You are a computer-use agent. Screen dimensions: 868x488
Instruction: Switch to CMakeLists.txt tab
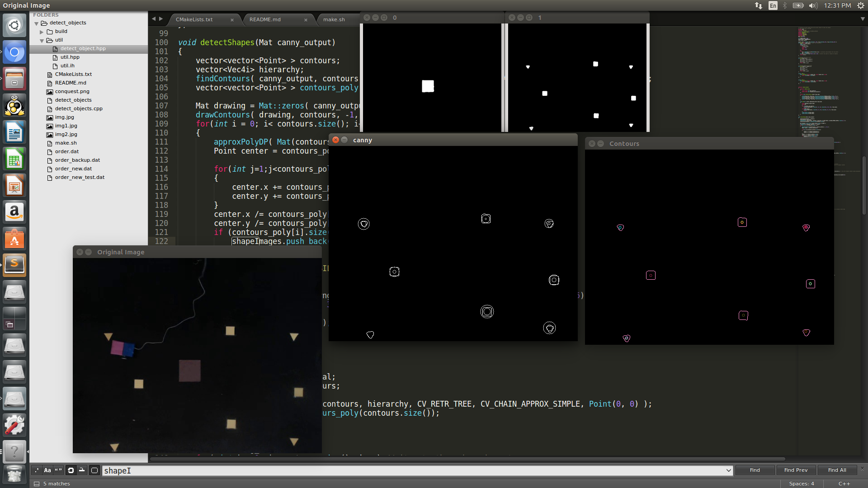click(194, 19)
